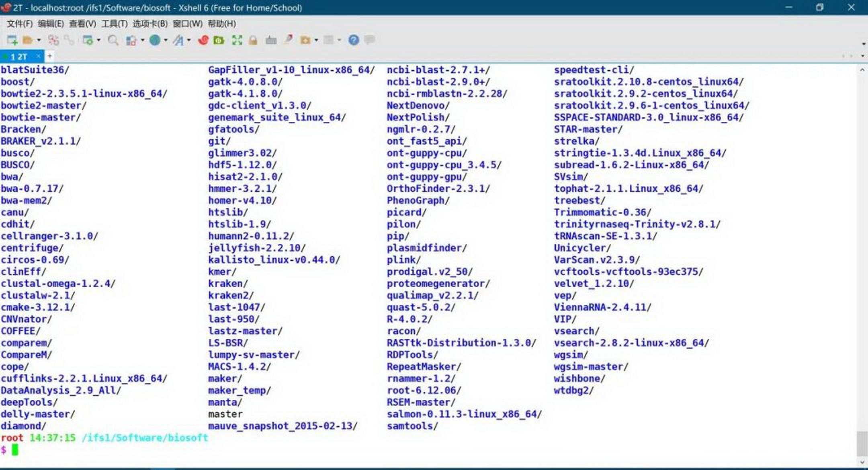Click the terminal vertical scrollbar thumb
The image size is (868, 470).
862,443
